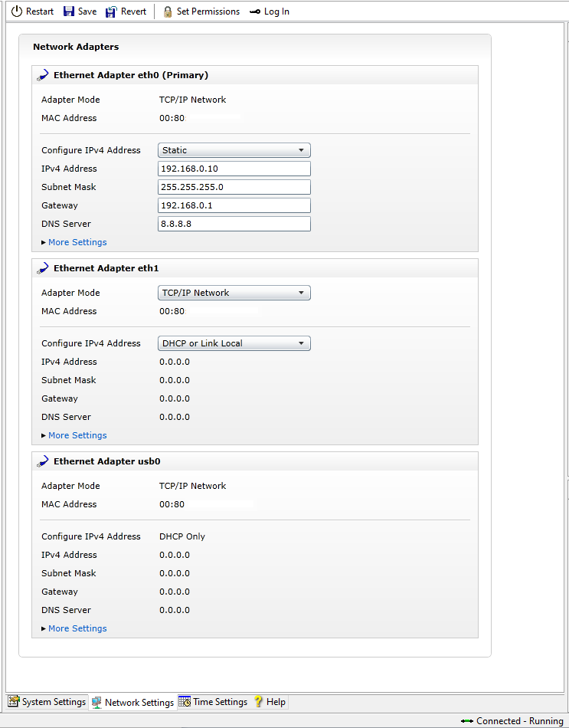Click the Restart icon in the toolbar

[17, 11]
